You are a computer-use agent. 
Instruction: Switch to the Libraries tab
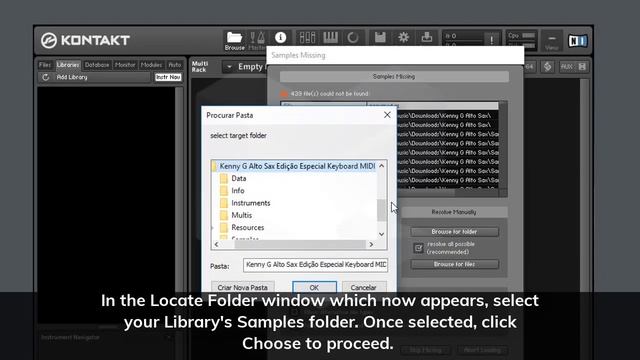(68, 65)
